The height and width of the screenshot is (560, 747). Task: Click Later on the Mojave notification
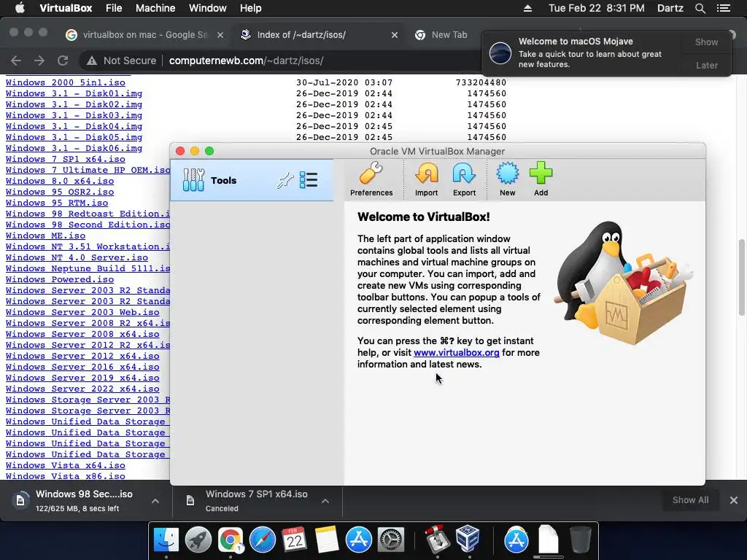tap(706, 65)
